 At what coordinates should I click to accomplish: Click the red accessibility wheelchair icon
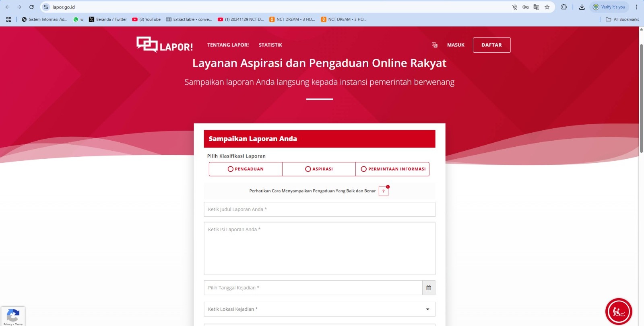click(x=618, y=311)
